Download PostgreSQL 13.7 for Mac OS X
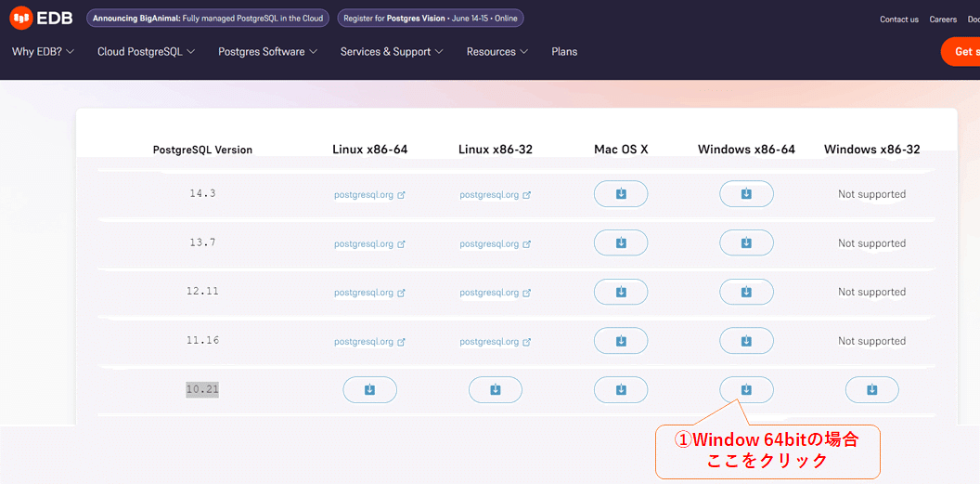 click(x=621, y=242)
